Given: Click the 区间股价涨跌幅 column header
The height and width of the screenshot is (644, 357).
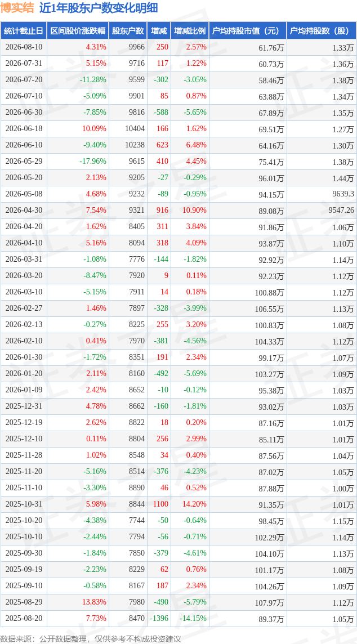Looking at the screenshot, I should [x=78, y=31].
